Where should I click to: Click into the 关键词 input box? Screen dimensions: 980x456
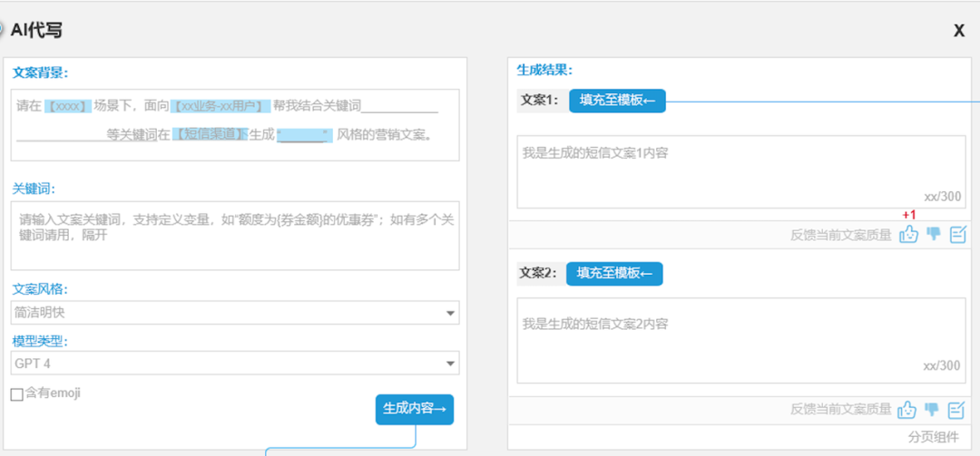pyautogui.click(x=235, y=236)
